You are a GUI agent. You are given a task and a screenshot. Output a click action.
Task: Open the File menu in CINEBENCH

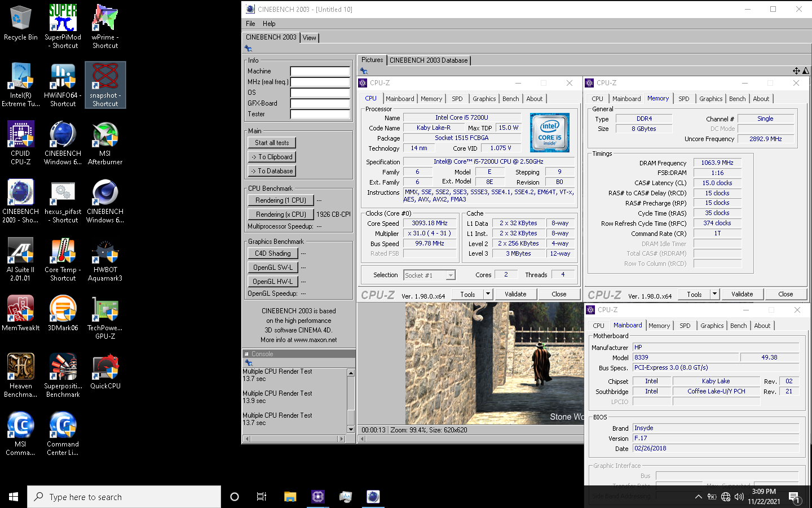[250, 24]
